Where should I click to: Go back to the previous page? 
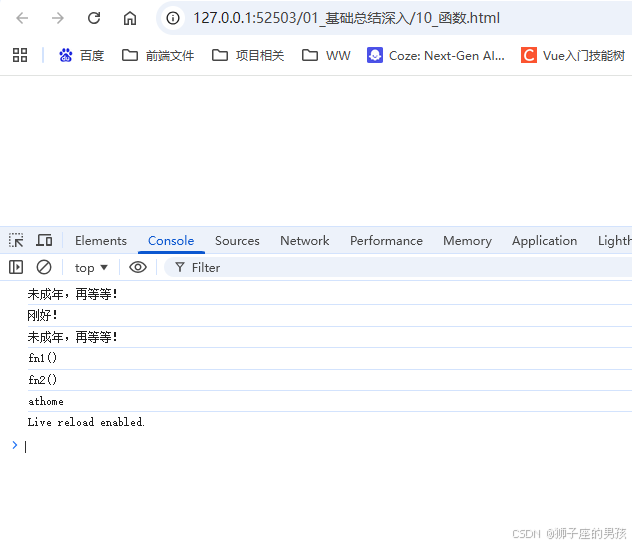(22, 18)
